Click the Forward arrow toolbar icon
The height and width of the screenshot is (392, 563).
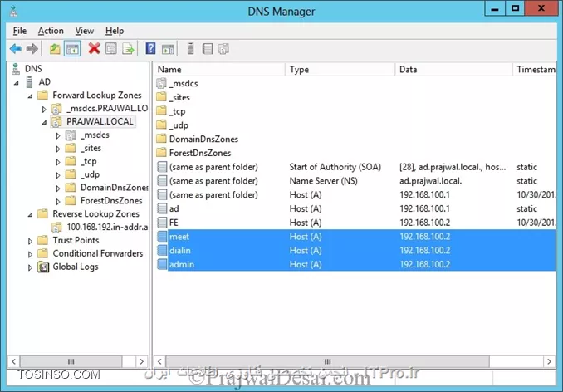(x=32, y=48)
